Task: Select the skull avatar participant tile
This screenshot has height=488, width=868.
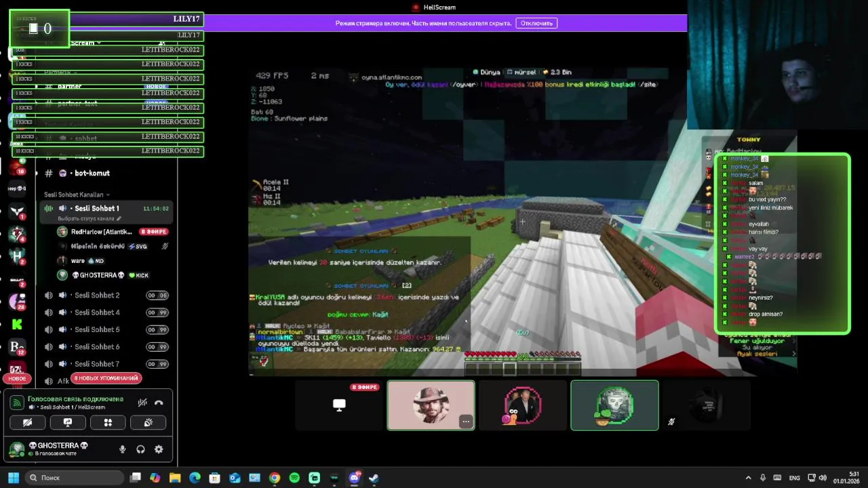Action: click(614, 405)
